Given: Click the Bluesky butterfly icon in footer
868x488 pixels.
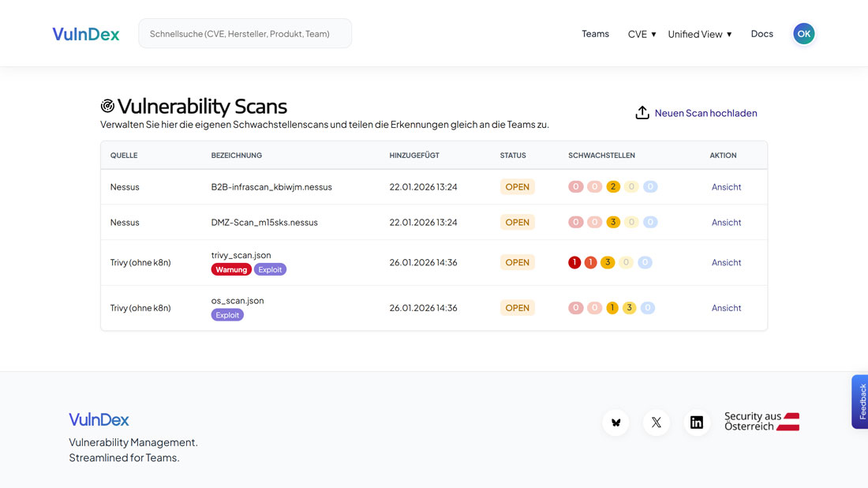Looking at the screenshot, I should click(615, 422).
